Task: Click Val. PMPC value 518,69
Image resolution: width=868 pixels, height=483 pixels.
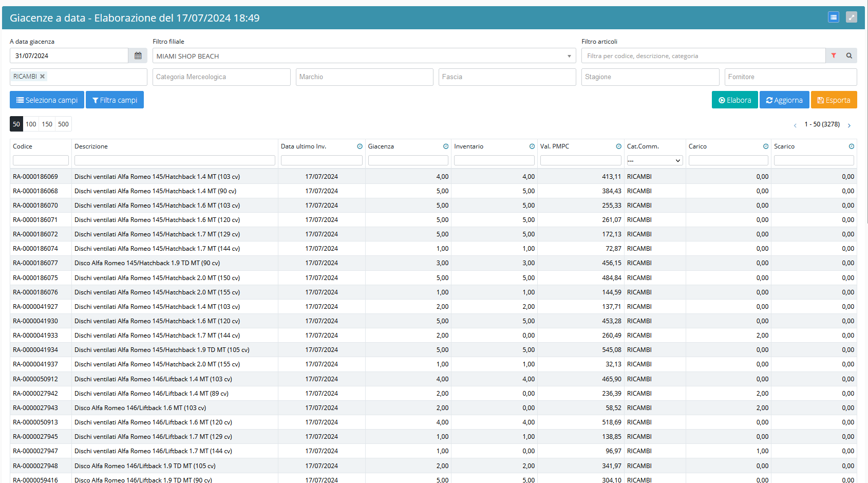Action: 611,422
